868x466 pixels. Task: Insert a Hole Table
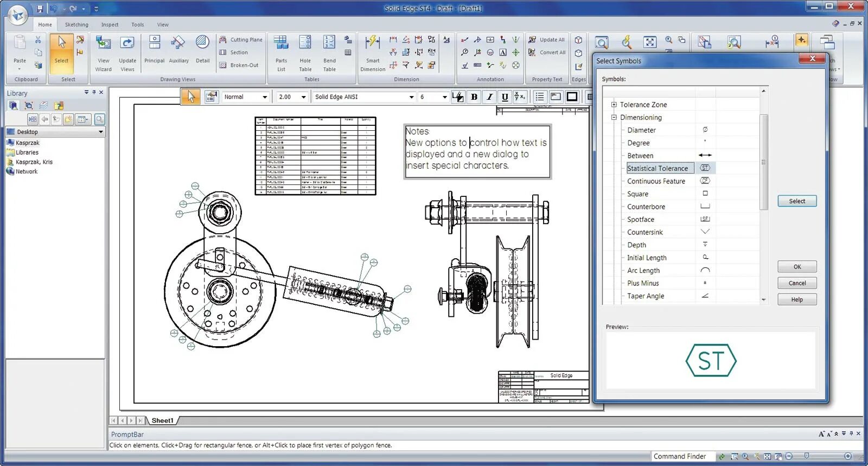tap(305, 53)
